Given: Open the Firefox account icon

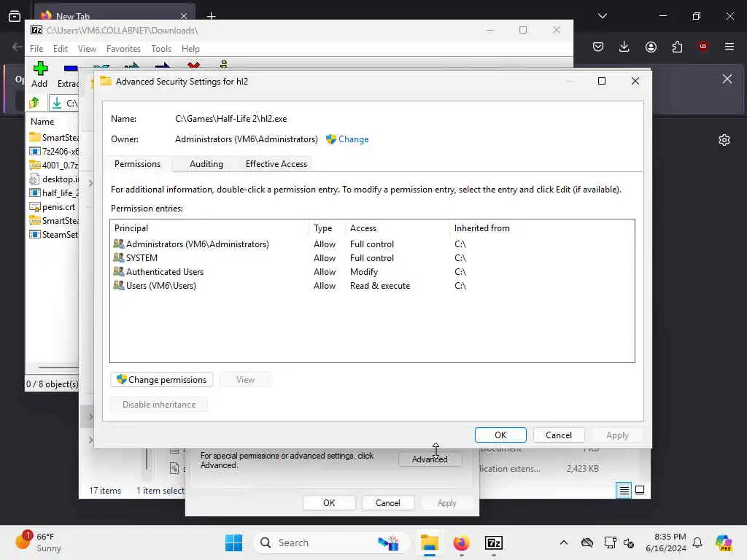Looking at the screenshot, I should click(651, 47).
